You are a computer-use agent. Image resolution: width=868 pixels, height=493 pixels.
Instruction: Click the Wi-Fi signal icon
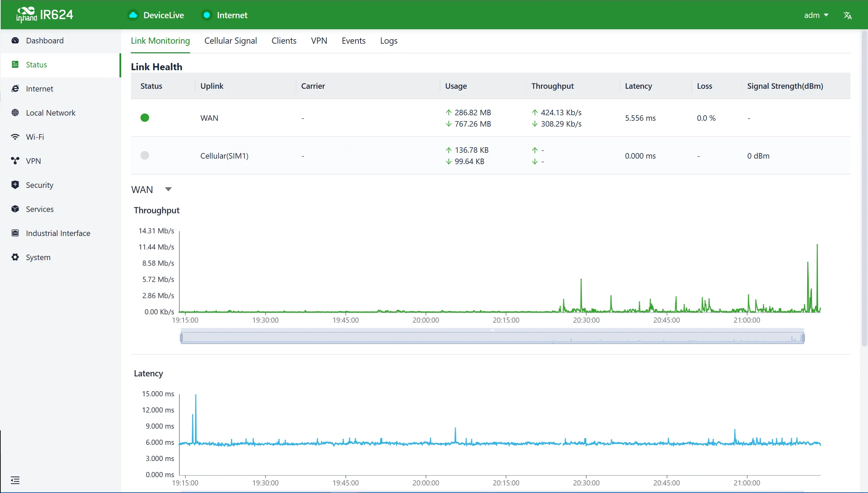coord(15,137)
